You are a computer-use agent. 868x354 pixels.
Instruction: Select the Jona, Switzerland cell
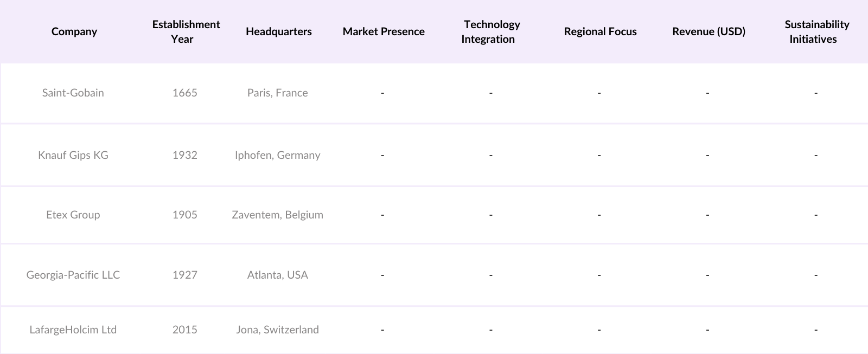[277, 330]
